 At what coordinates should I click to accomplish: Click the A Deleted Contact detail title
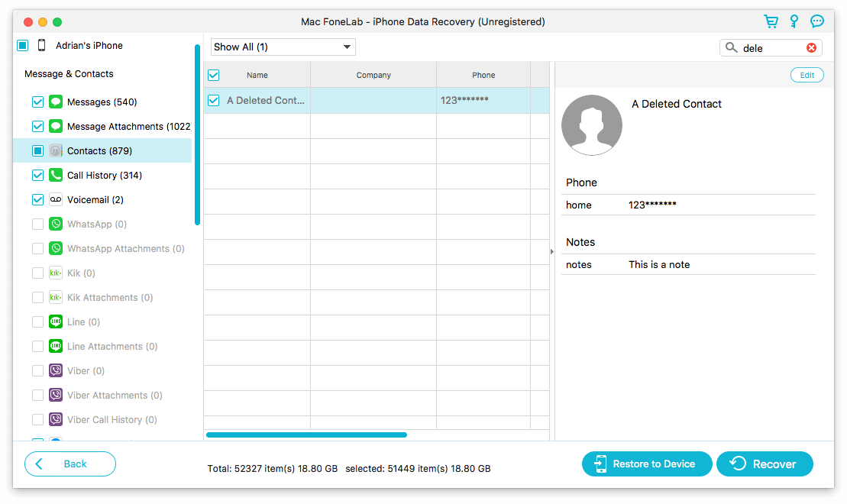pos(677,104)
